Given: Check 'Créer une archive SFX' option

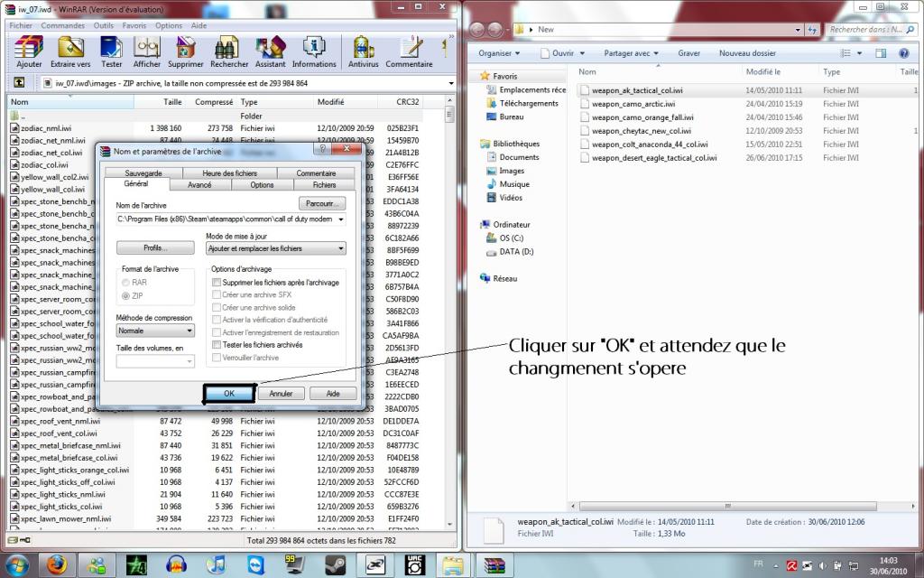Looking at the screenshot, I should pyautogui.click(x=217, y=294).
